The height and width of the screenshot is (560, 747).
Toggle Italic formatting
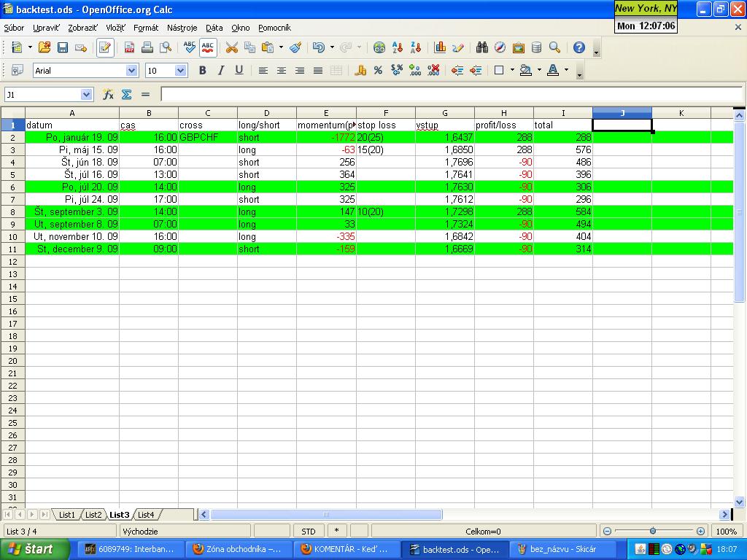[x=220, y=70]
